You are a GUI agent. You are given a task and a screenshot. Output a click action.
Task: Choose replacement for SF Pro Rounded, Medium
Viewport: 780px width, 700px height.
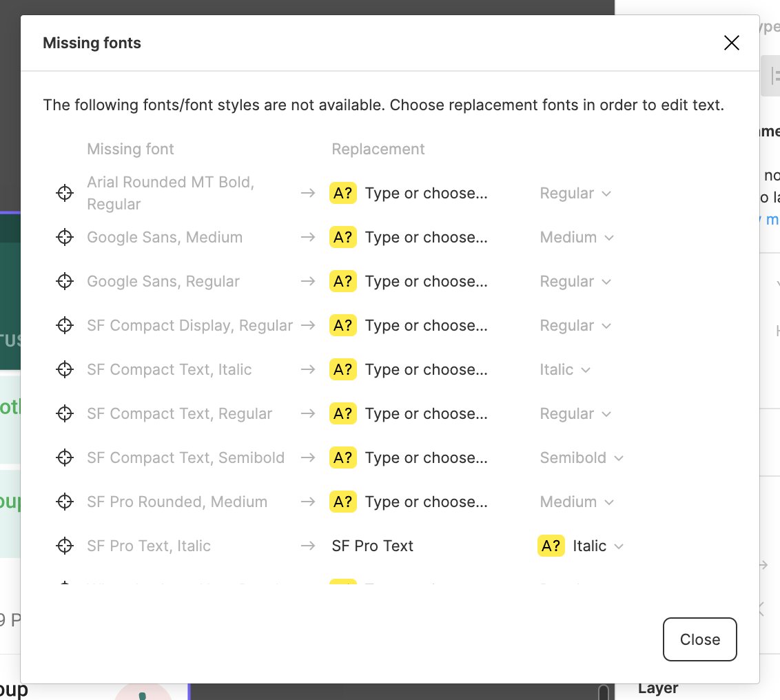click(426, 502)
